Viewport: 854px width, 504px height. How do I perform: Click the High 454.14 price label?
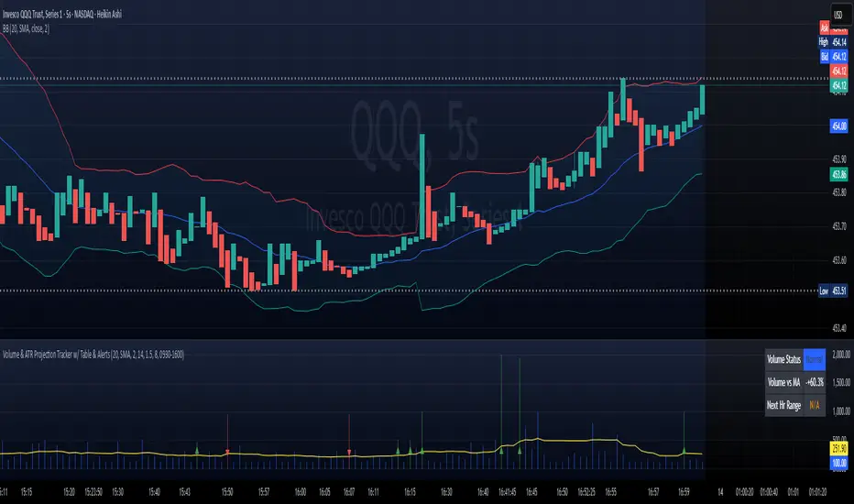pyautogui.click(x=833, y=42)
